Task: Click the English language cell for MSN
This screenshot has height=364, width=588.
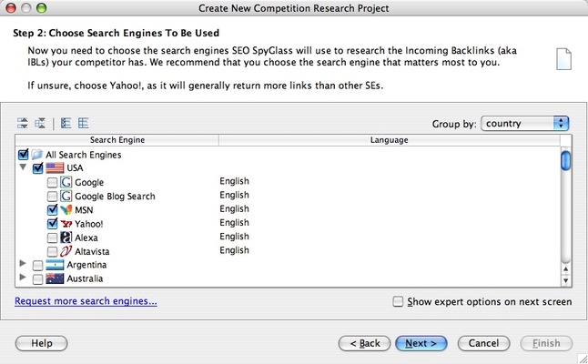Action: point(234,208)
